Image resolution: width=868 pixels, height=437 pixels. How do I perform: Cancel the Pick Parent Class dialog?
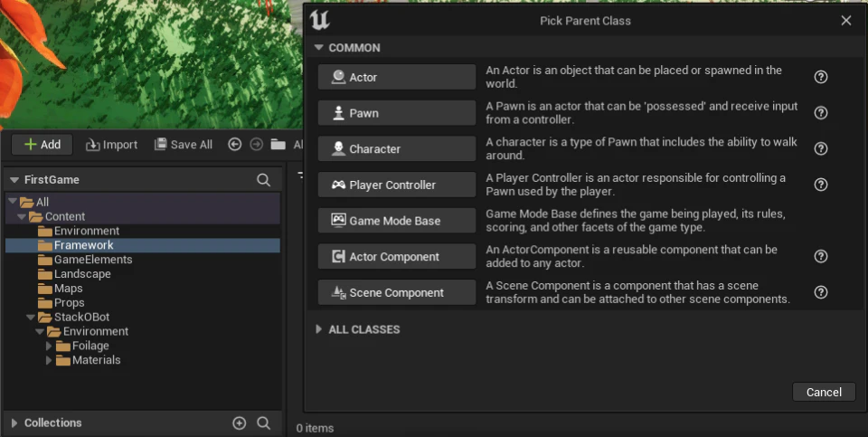coord(824,392)
